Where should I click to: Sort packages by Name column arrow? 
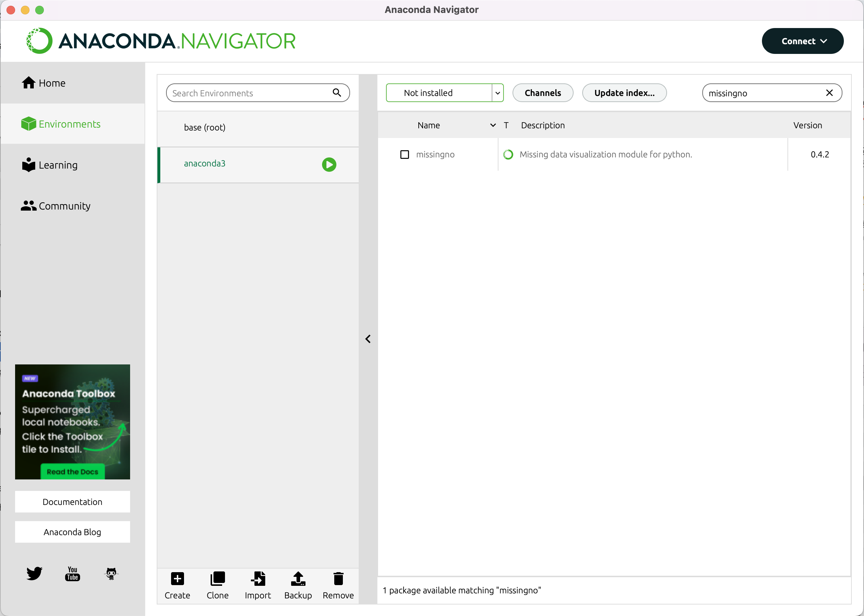coord(493,125)
